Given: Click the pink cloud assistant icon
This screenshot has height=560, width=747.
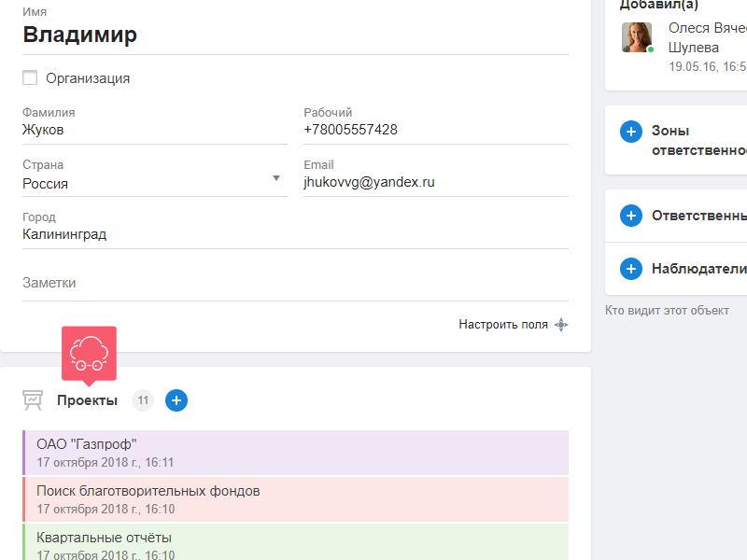Looking at the screenshot, I should pos(89,354).
